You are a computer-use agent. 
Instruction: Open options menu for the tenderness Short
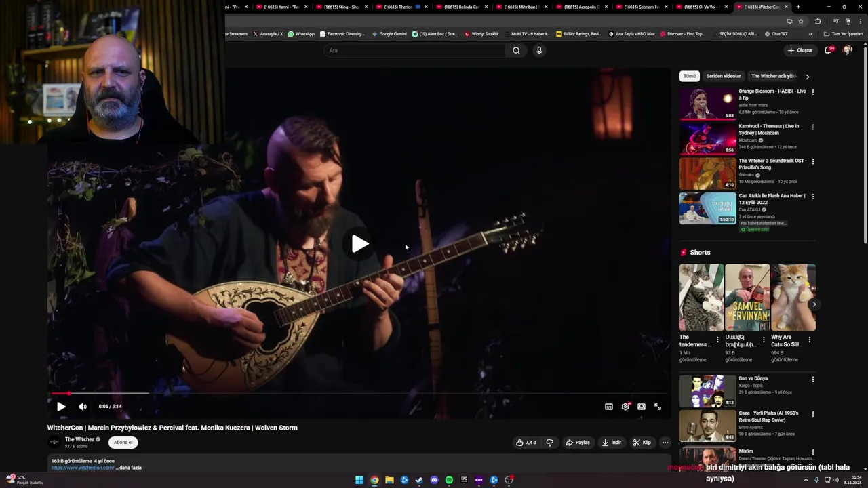coord(717,340)
